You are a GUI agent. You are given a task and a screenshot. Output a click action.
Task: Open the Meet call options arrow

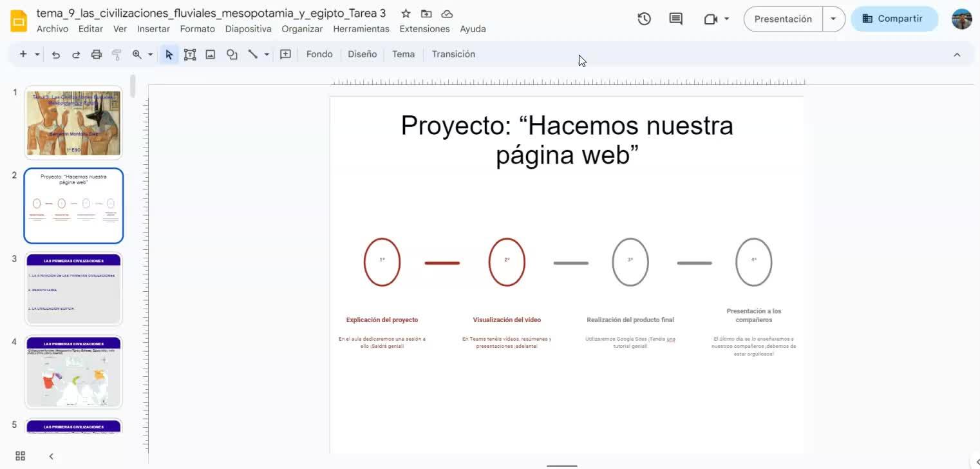(727, 19)
